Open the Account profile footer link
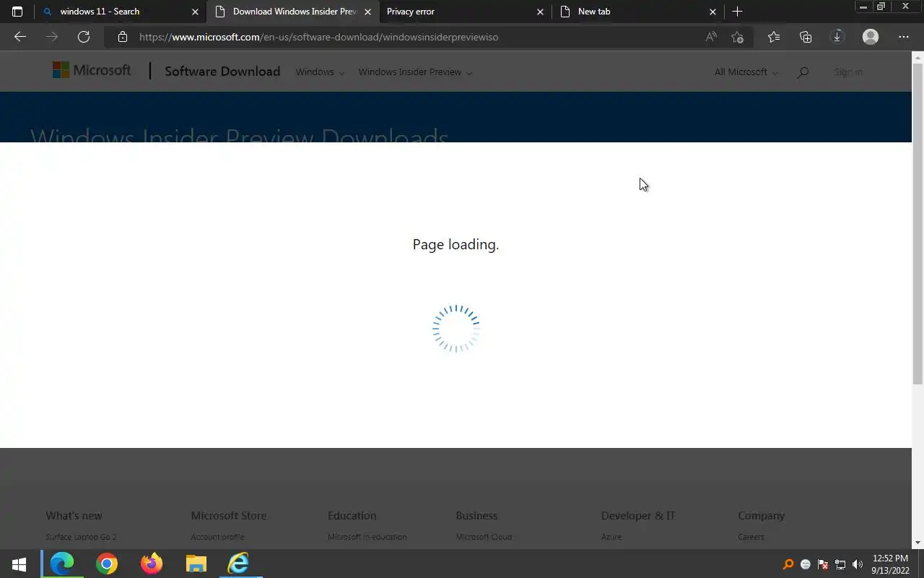 217,537
